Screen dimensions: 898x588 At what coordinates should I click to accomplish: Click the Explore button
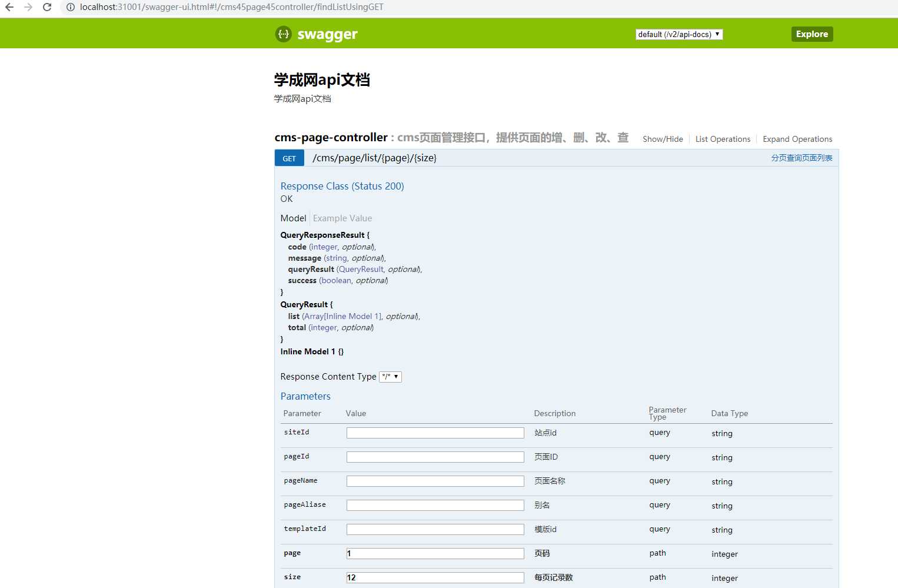812,34
